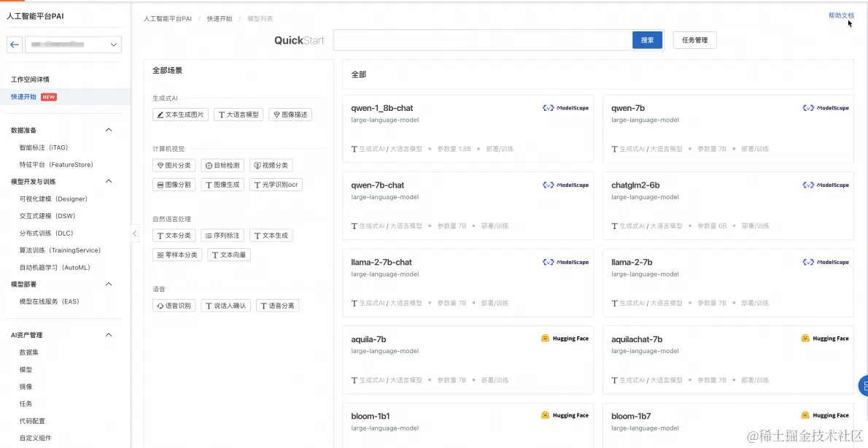The image size is (868, 448).
Task: Open the bloom-1b7 model card
Action: pos(728,425)
